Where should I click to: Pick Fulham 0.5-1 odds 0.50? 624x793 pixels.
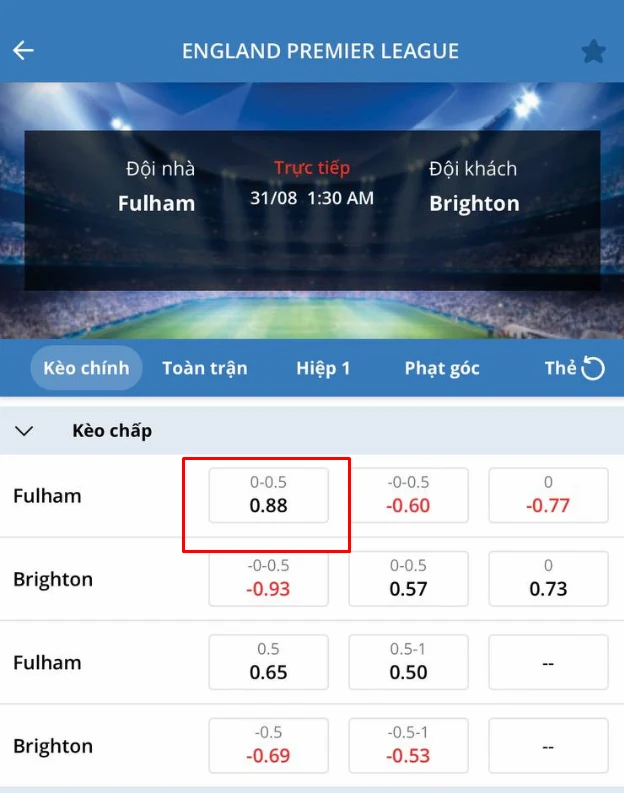click(x=408, y=662)
